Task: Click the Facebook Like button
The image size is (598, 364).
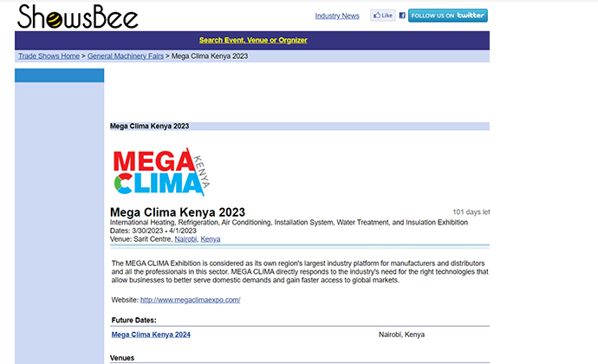Action: click(x=382, y=16)
